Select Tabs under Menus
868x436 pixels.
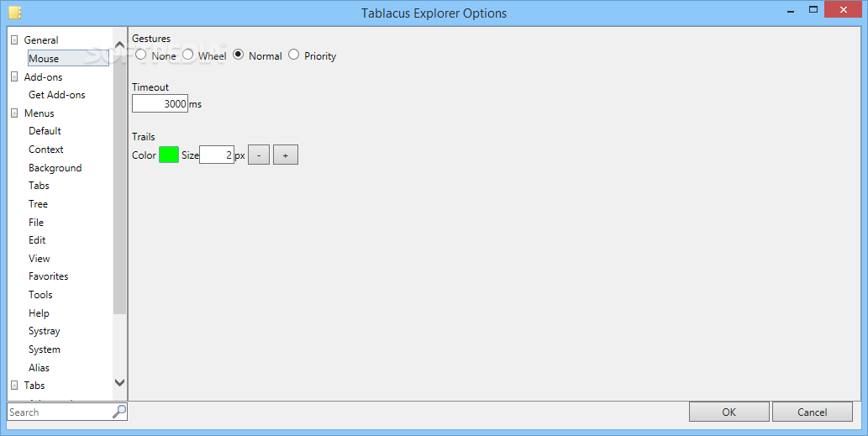click(39, 186)
